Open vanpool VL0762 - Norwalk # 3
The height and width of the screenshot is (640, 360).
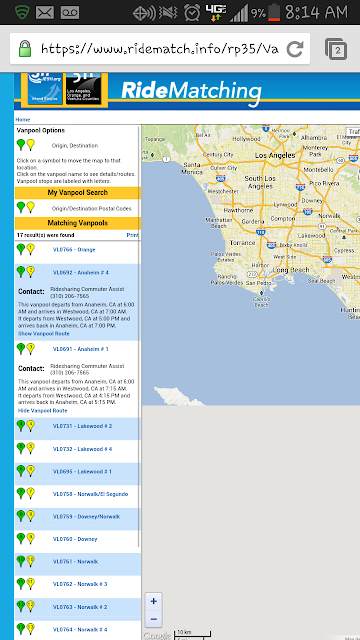(80, 584)
